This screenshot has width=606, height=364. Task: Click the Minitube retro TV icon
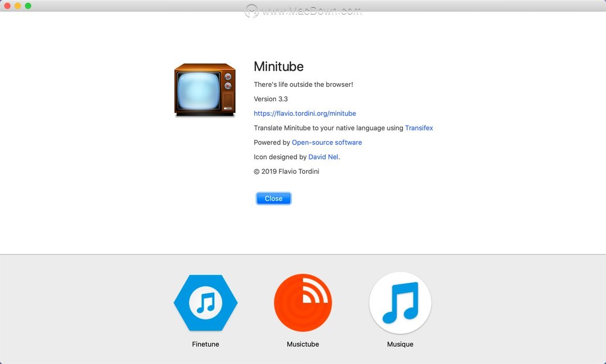click(x=205, y=90)
